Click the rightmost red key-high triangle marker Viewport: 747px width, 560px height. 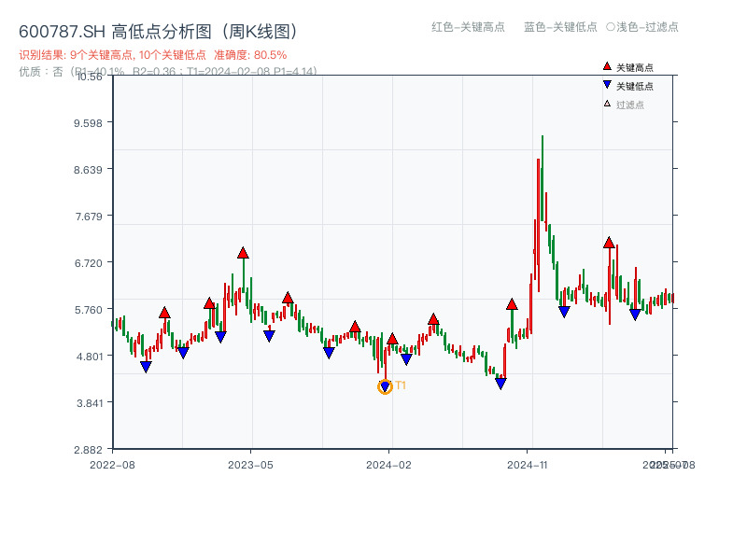[609, 243]
